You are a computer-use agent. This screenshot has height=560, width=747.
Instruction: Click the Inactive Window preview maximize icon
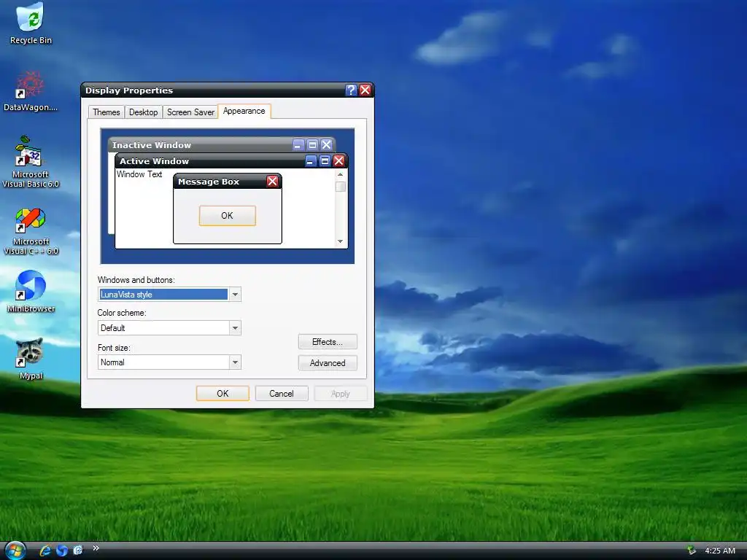tap(312, 145)
